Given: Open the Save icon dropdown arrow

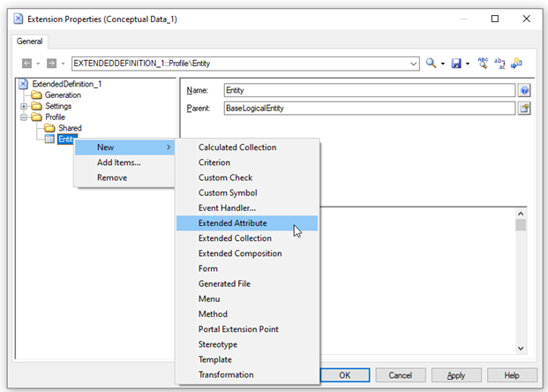Looking at the screenshot, I should point(468,64).
